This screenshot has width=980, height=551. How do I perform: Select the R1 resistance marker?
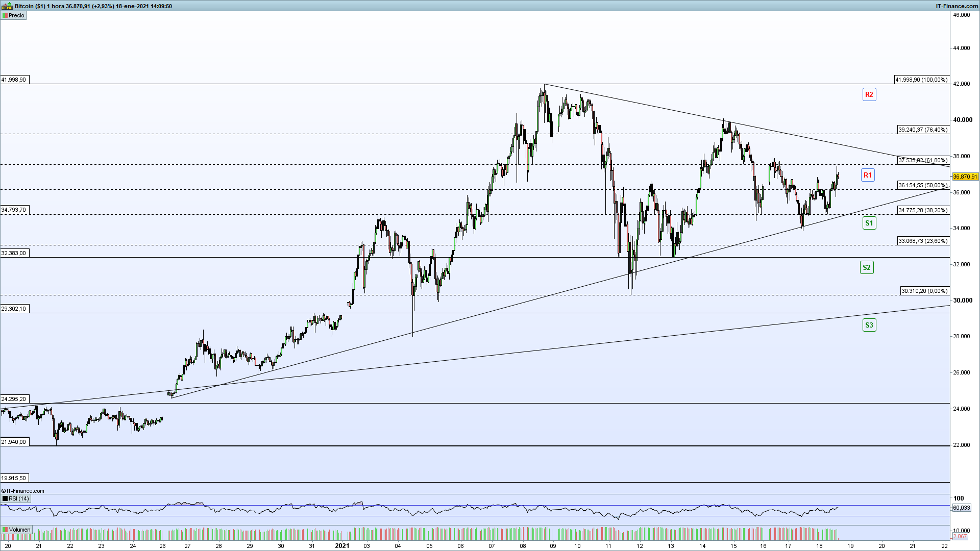(x=867, y=175)
